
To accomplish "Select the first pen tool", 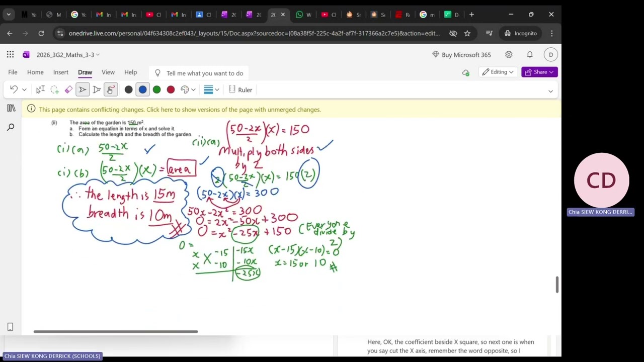I will [83, 89].
